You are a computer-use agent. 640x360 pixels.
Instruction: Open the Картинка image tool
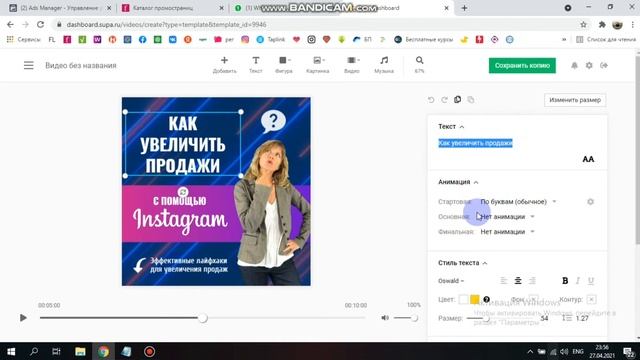(x=318, y=64)
